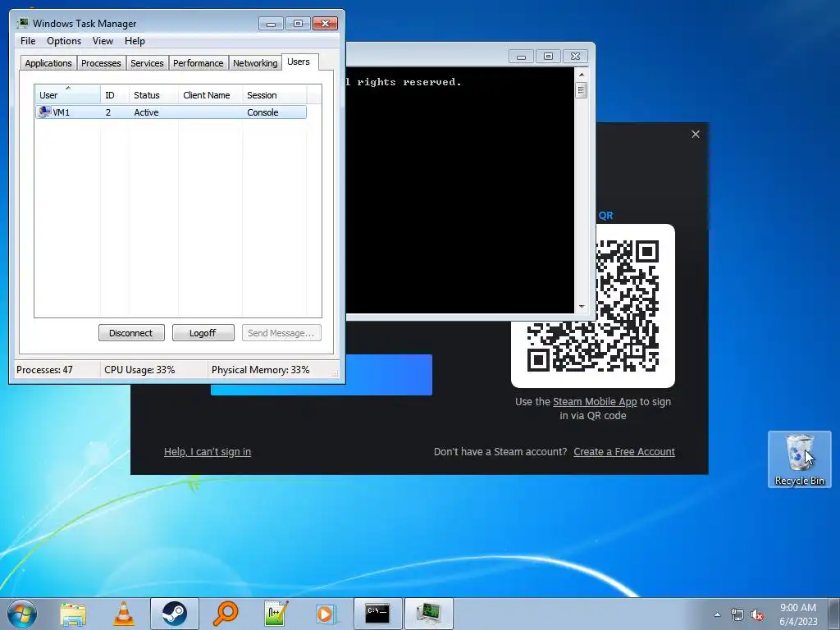Minimize the Command Prompt window
The image size is (840, 630).
pos(521,57)
